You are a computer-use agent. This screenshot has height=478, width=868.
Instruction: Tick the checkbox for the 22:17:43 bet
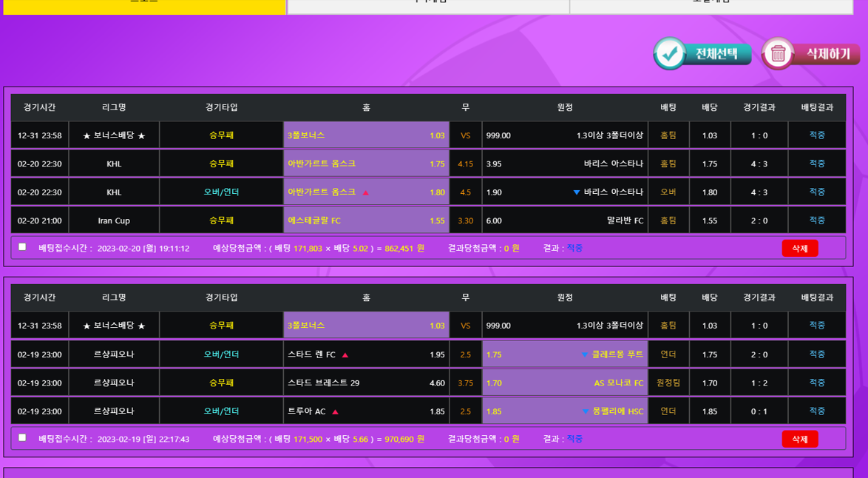point(22,438)
